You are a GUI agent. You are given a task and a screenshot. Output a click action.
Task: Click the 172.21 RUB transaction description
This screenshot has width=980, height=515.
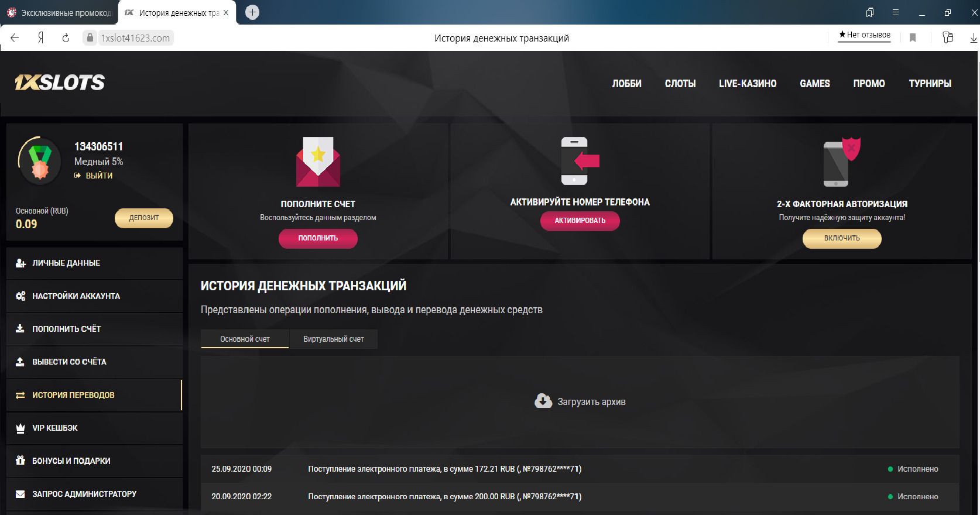444,469
